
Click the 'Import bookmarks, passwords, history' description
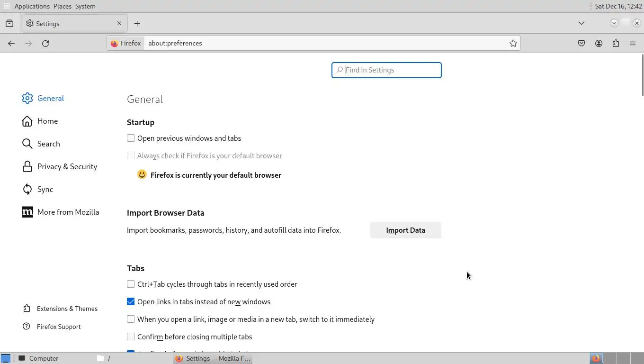(234, 230)
